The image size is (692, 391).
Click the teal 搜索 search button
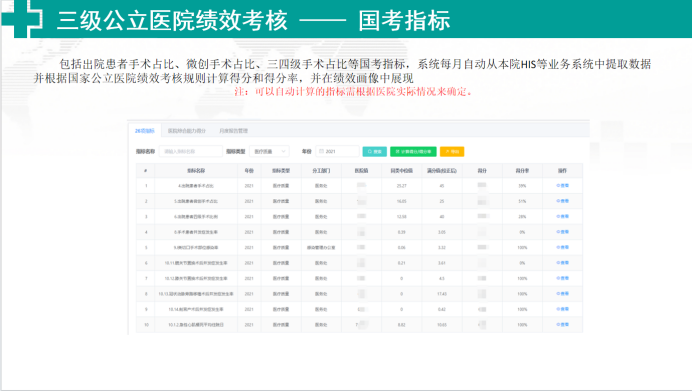tap(375, 151)
